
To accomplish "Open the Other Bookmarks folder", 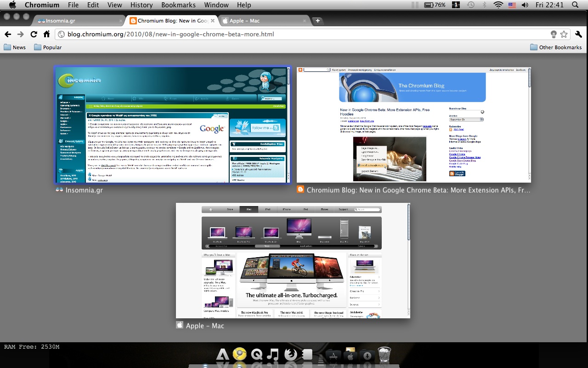I will point(556,47).
